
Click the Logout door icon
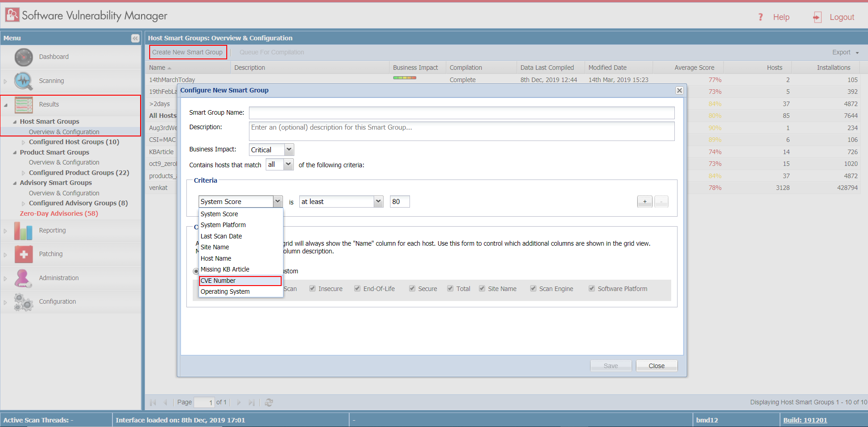point(817,17)
